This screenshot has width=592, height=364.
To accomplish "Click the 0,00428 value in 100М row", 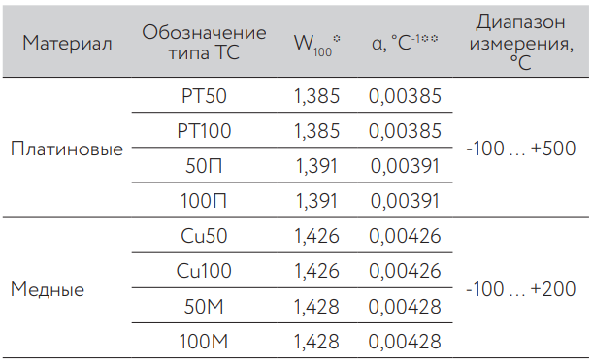I will [405, 342].
